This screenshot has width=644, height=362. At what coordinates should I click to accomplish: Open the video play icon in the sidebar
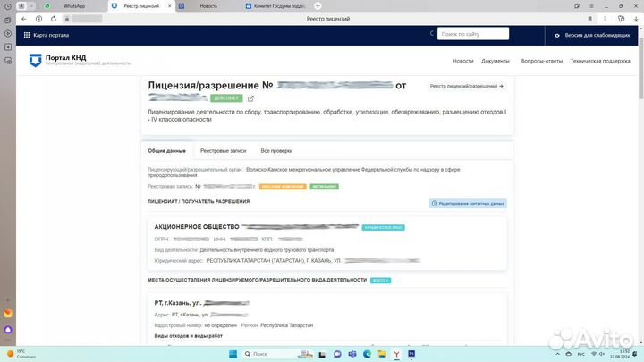pyautogui.click(x=8, y=34)
